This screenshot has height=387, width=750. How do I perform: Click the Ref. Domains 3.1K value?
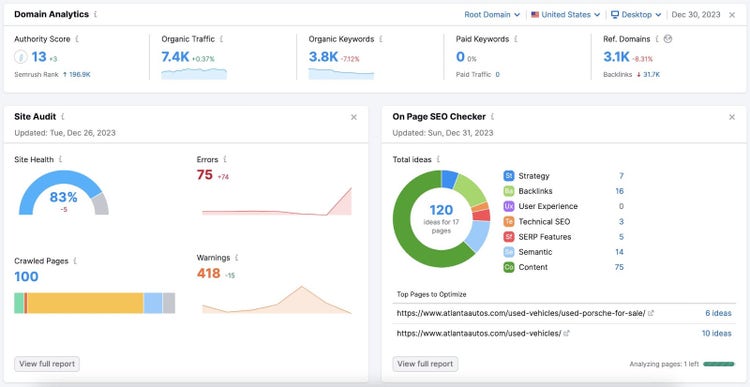[617, 57]
